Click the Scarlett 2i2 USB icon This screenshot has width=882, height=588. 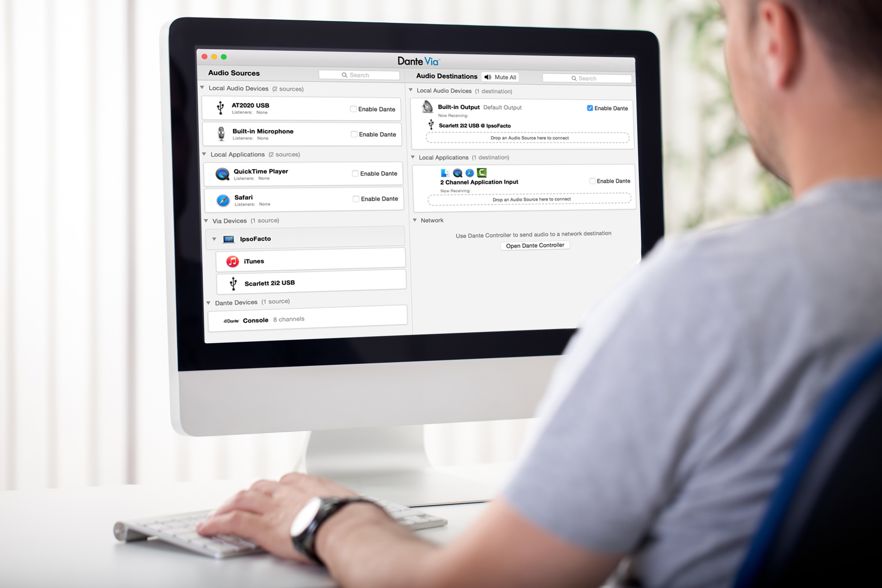point(234,282)
